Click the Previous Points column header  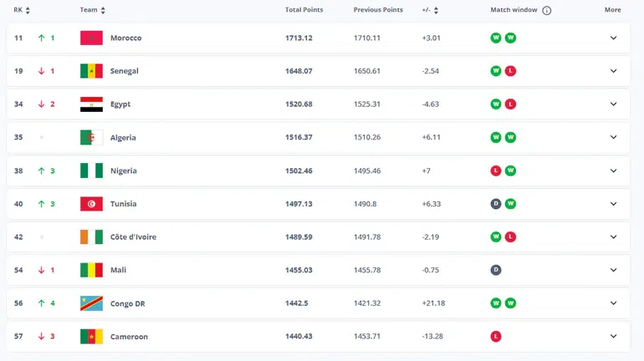click(x=378, y=10)
